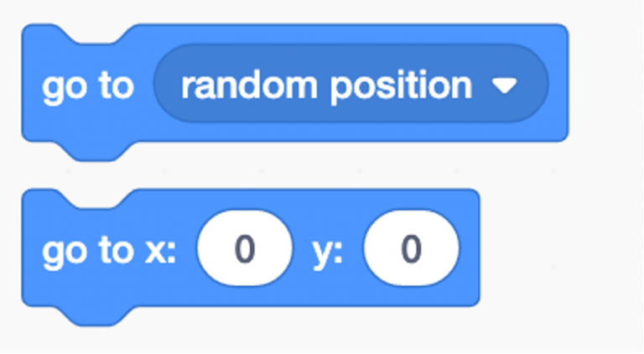Click the "go to" label on the first block

click(x=87, y=86)
